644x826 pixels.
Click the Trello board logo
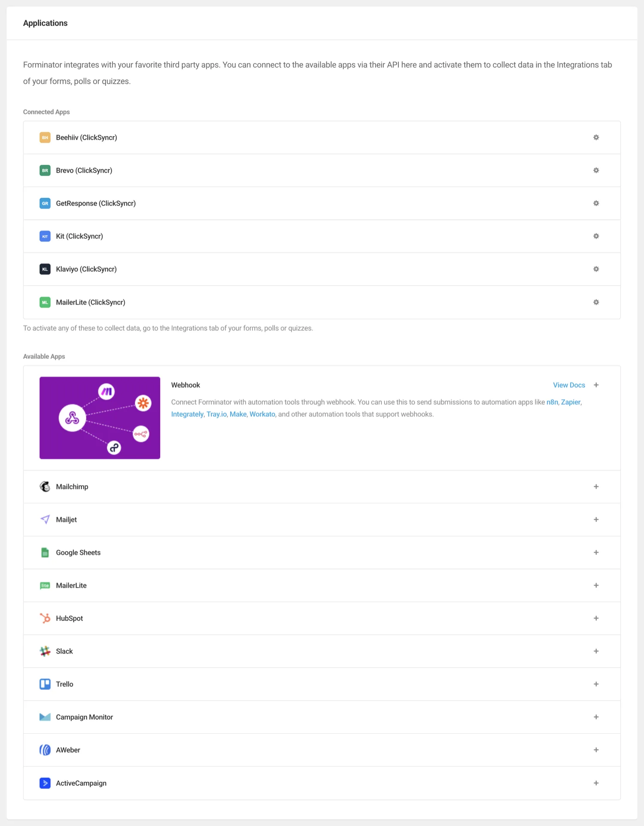click(45, 684)
